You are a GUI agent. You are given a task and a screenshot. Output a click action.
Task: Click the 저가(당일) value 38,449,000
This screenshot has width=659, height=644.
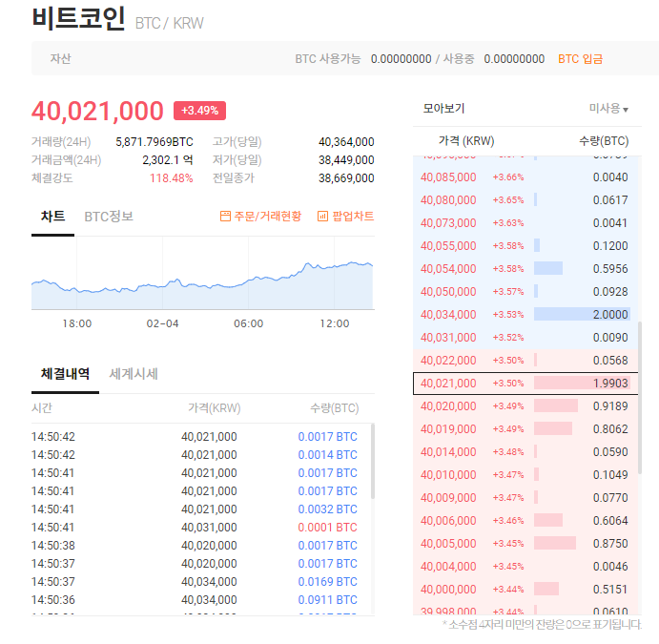coord(346,159)
